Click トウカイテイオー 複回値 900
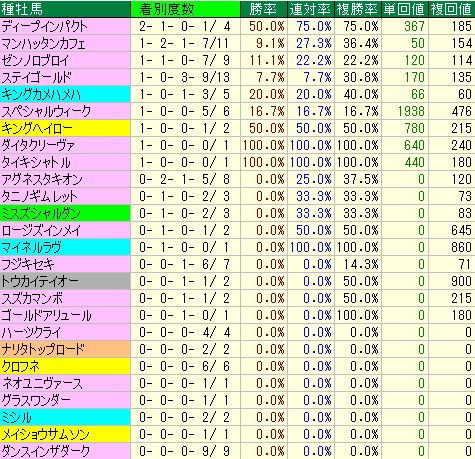This screenshot has height=459, width=475. point(461,281)
